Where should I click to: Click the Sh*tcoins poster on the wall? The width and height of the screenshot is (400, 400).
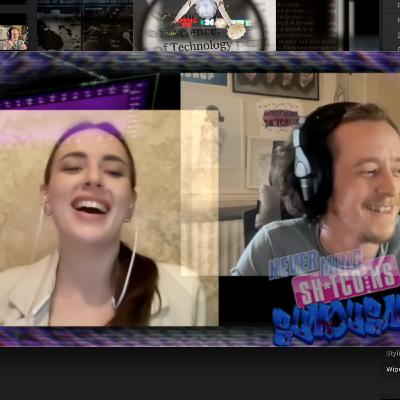tap(280, 118)
